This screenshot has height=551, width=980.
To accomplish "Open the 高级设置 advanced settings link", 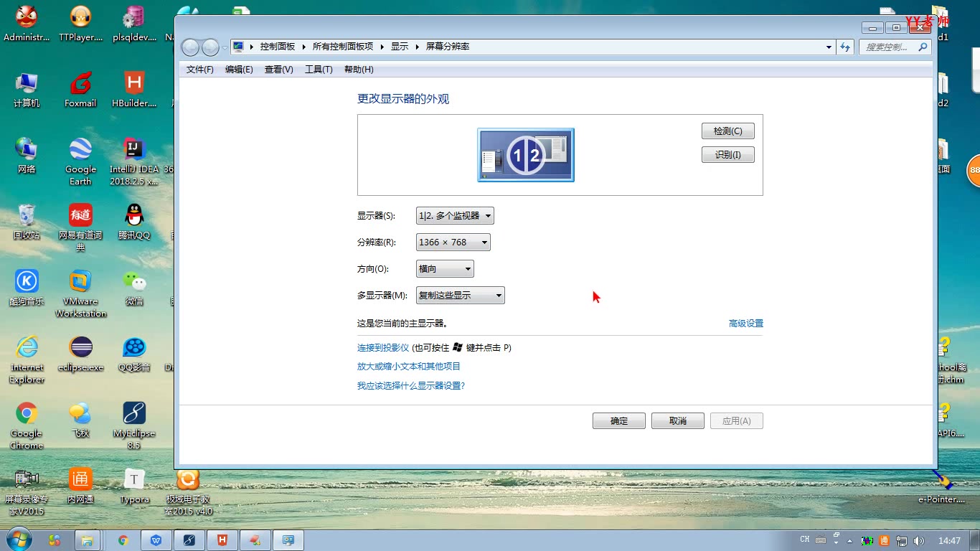I will coord(745,323).
